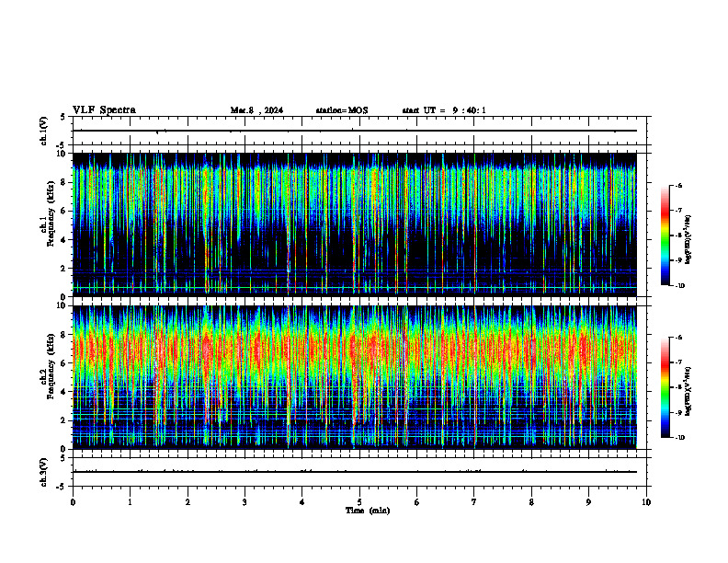Click the "-10" value on ch.2 color bar
Image resolution: width=728 pixels, height=563 pixels.
tap(680, 437)
